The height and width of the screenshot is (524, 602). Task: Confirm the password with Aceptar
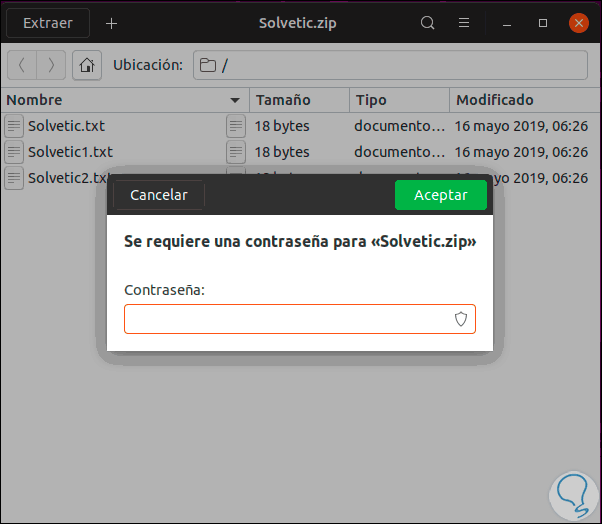click(441, 195)
